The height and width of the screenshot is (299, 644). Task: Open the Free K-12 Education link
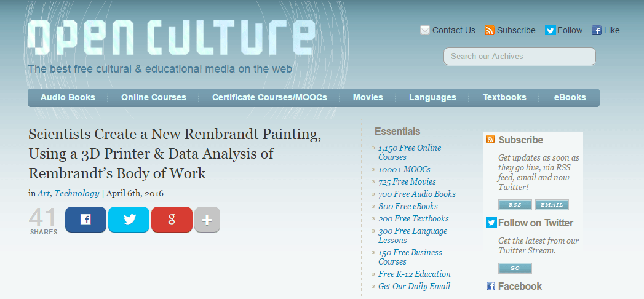tap(415, 274)
